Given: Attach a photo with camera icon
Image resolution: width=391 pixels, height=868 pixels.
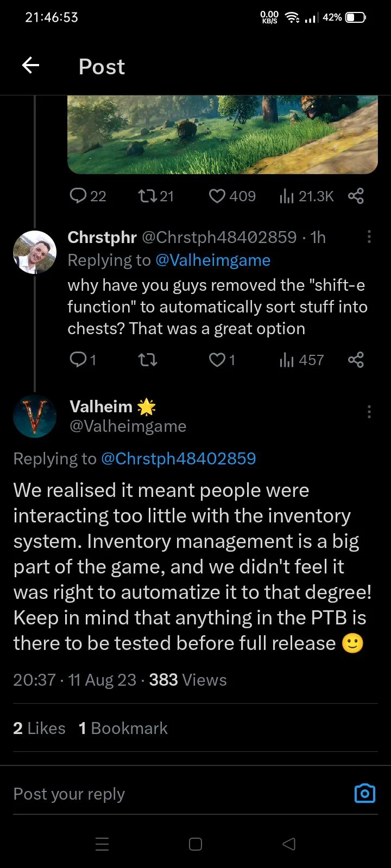Looking at the screenshot, I should 364,794.
